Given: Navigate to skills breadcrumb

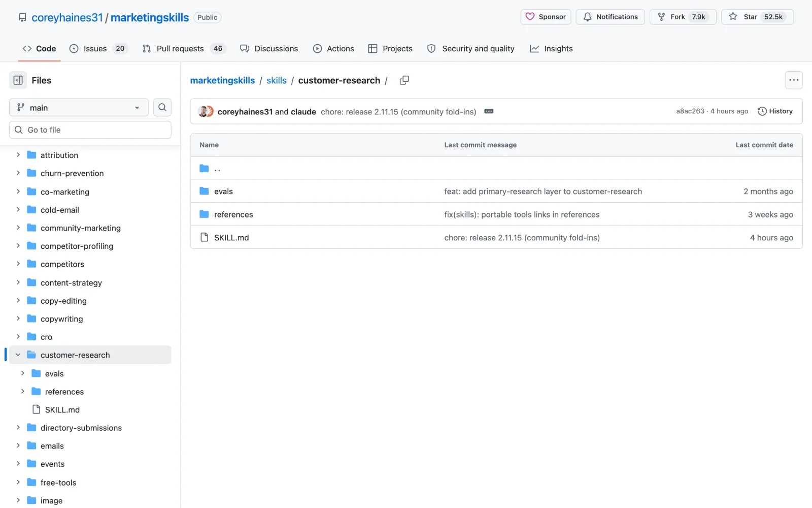Looking at the screenshot, I should (x=277, y=80).
